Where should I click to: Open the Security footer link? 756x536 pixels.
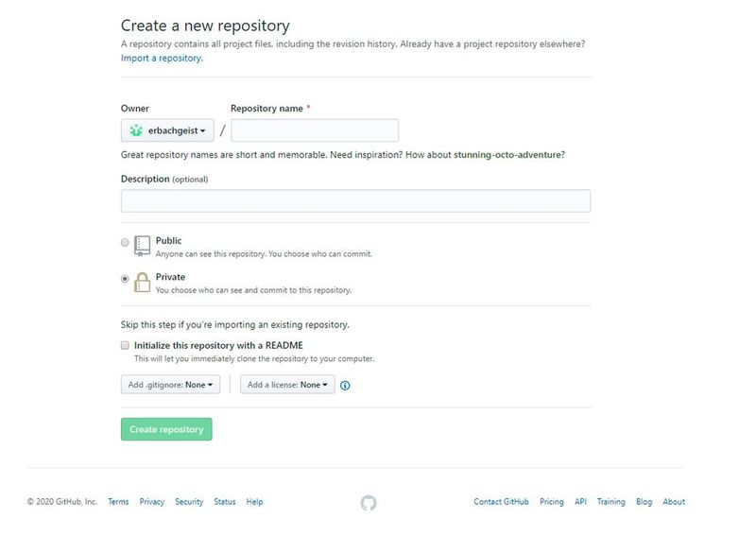point(189,502)
